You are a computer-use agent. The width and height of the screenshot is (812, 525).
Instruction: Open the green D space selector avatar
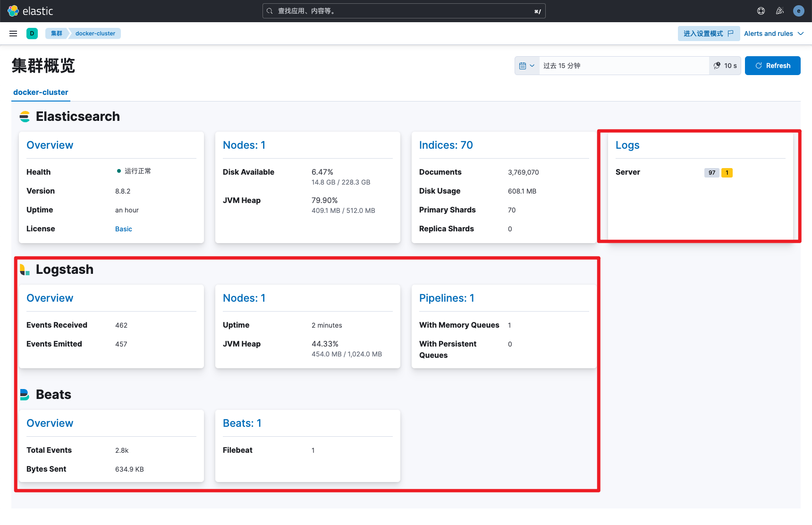32,34
